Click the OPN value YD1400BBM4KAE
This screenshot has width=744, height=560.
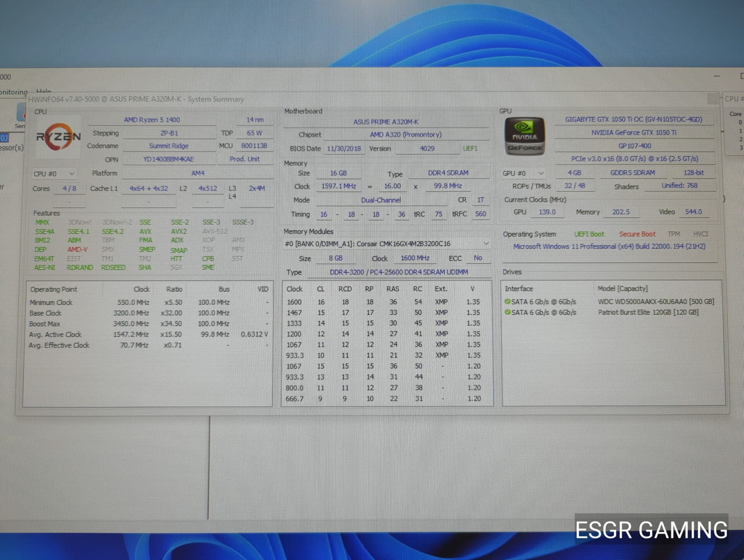[169, 159]
